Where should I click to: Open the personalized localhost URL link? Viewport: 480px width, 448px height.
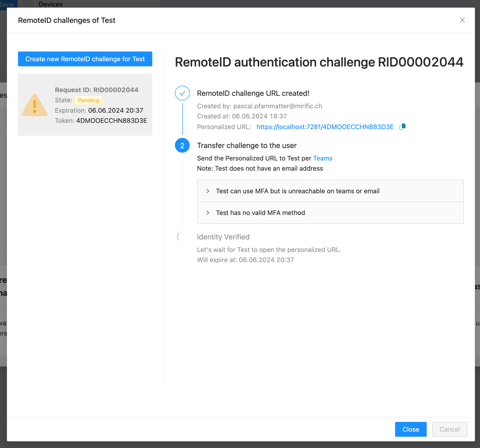pyautogui.click(x=325, y=127)
